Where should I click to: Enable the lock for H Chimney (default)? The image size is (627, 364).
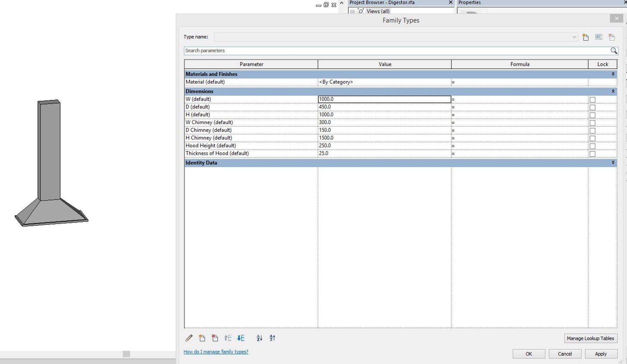pyautogui.click(x=592, y=138)
